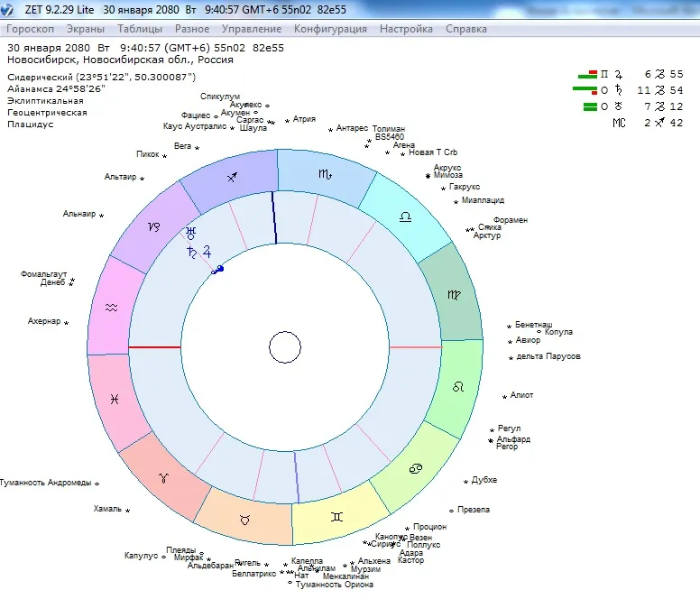Screen dimensions: 700x599
Task: Select the Gemini symbol on the wheel
Action: click(x=336, y=517)
